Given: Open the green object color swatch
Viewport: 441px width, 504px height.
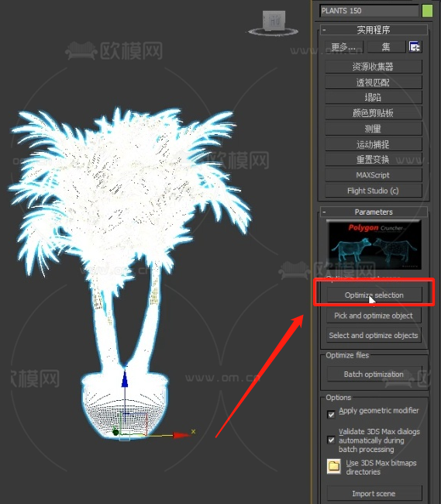Looking at the screenshot, I should pyautogui.click(x=427, y=11).
